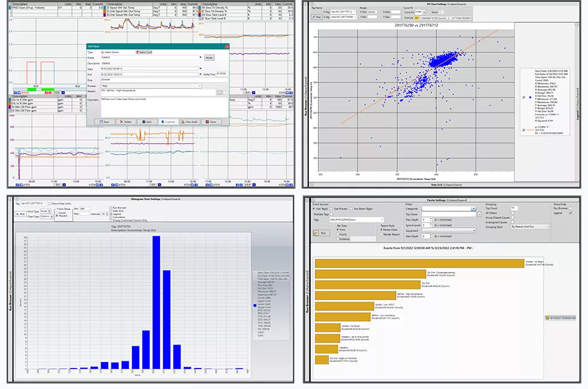Click the Delta Time field
588x389 pixels.
point(222,74)
